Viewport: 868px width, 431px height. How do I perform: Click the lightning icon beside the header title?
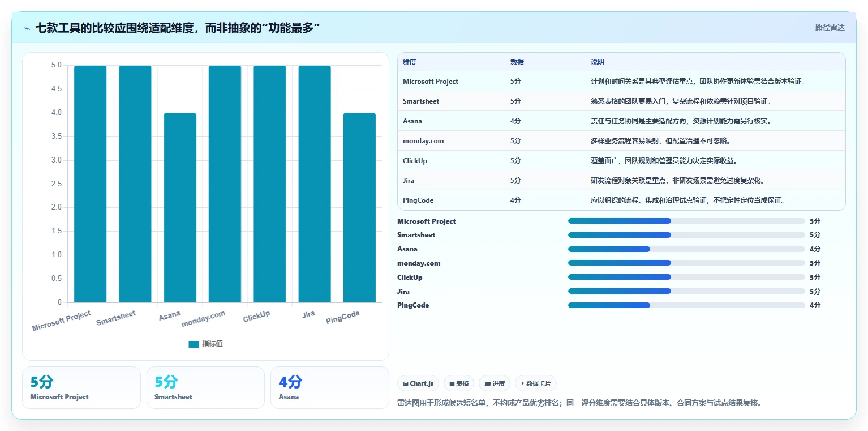[27, 28]
